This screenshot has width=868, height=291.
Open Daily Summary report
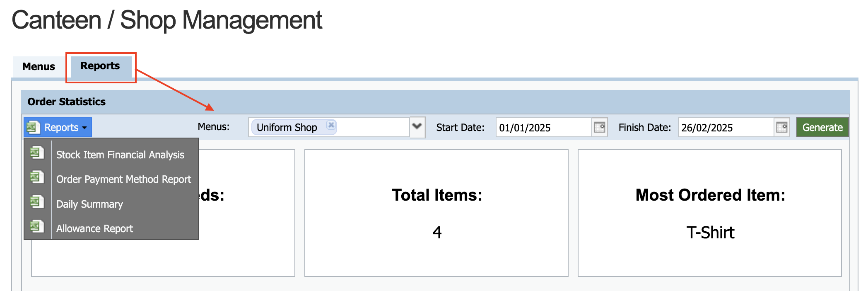pyautogui.click(x=89, y=204)
